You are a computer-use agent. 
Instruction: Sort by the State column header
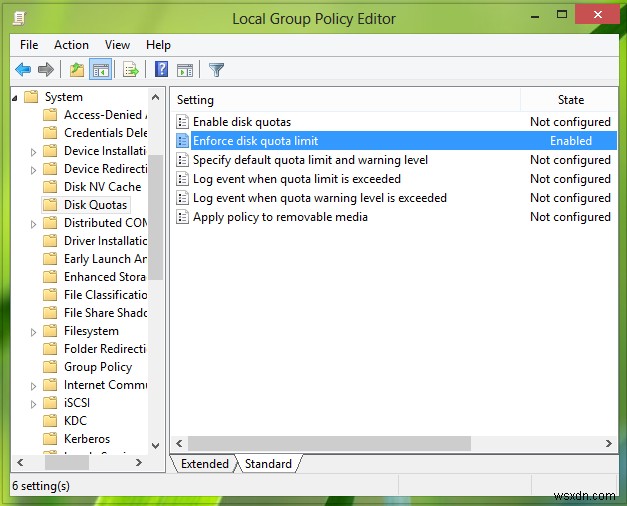pos(569,100)
